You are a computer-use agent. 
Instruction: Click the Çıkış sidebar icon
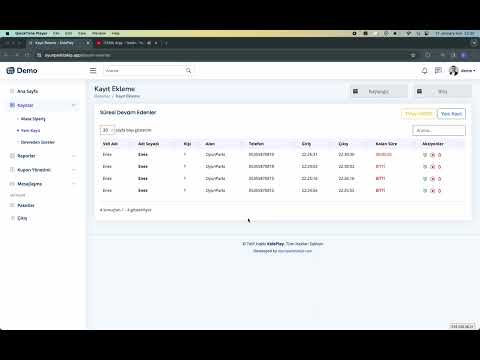pyautogui.click(x=13, y=218)
